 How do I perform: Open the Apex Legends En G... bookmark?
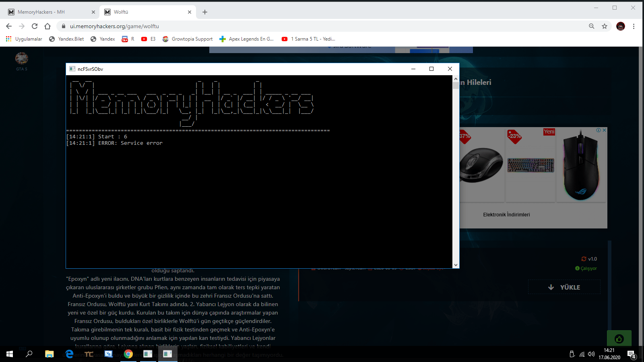(246, 39)
